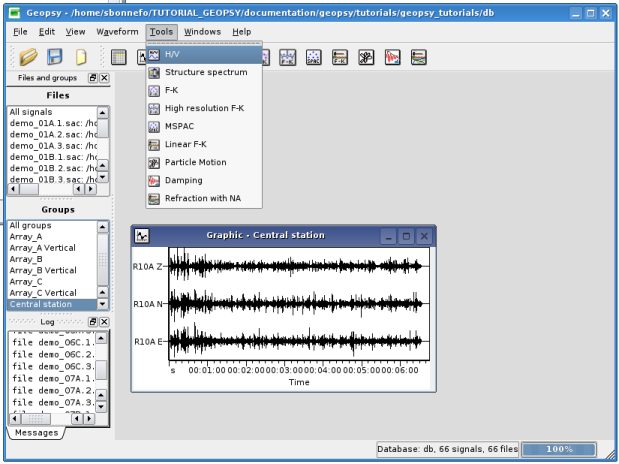Click the Files list up arrow at top
The image size is (619, 464).
coord(103,113)
